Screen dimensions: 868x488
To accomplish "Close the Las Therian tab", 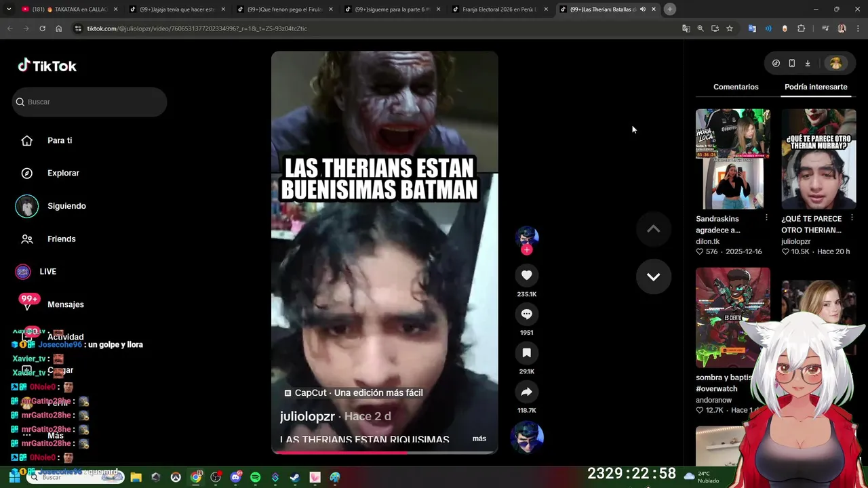I will point(653,9).
